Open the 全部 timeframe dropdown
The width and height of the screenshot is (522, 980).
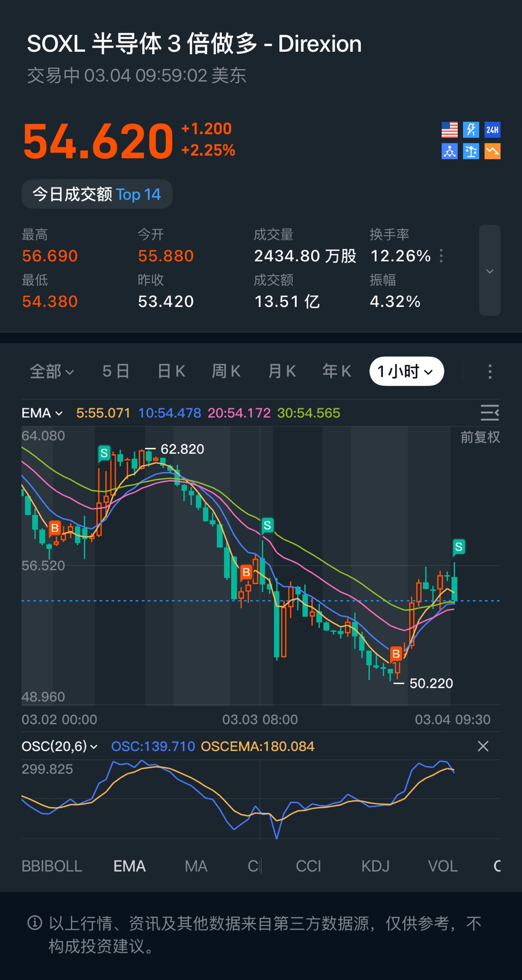tap(52, 372)
